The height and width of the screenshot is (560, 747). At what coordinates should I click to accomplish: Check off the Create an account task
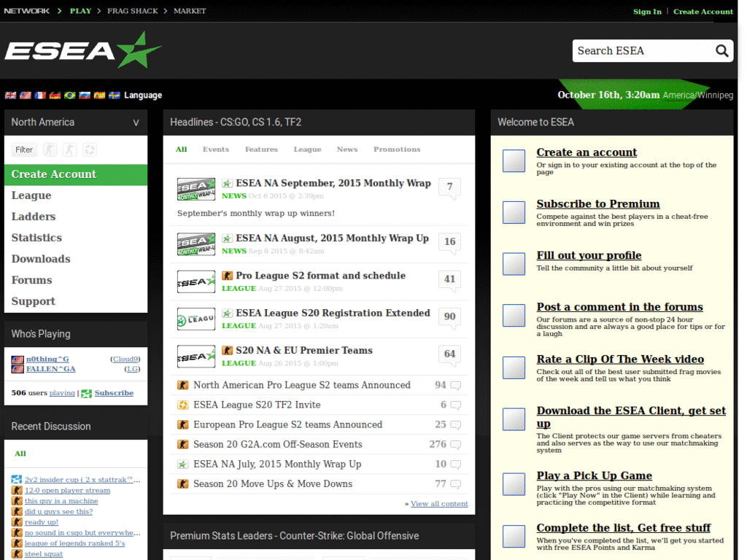coord(514,160)
